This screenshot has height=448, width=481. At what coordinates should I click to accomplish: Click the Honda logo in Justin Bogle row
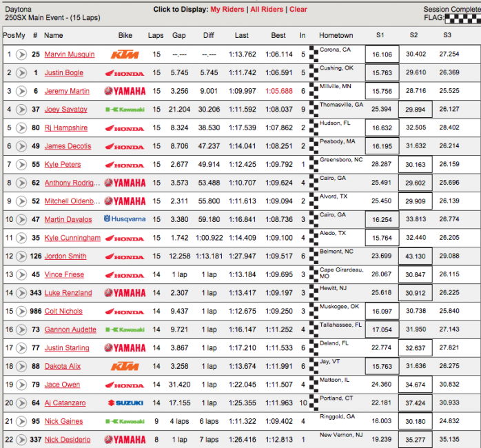pyautogui.click(x=125, y=73)
